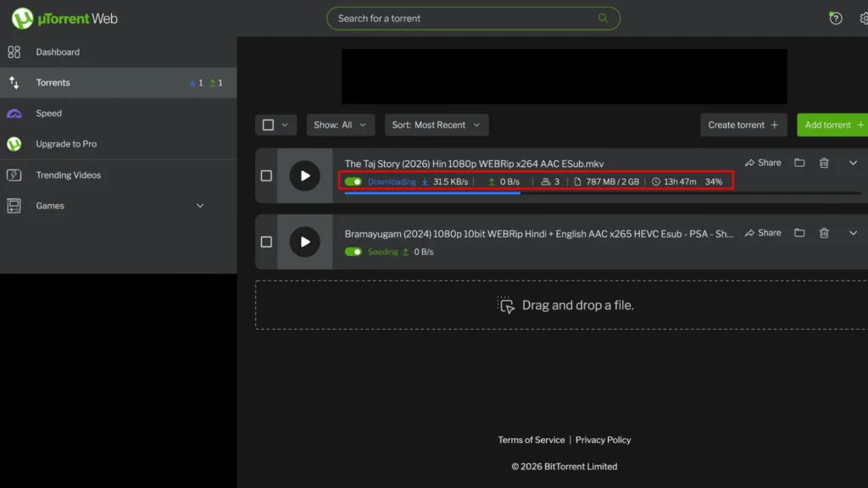
Task: Click the search magnifier icon
Action: point(603,19)
